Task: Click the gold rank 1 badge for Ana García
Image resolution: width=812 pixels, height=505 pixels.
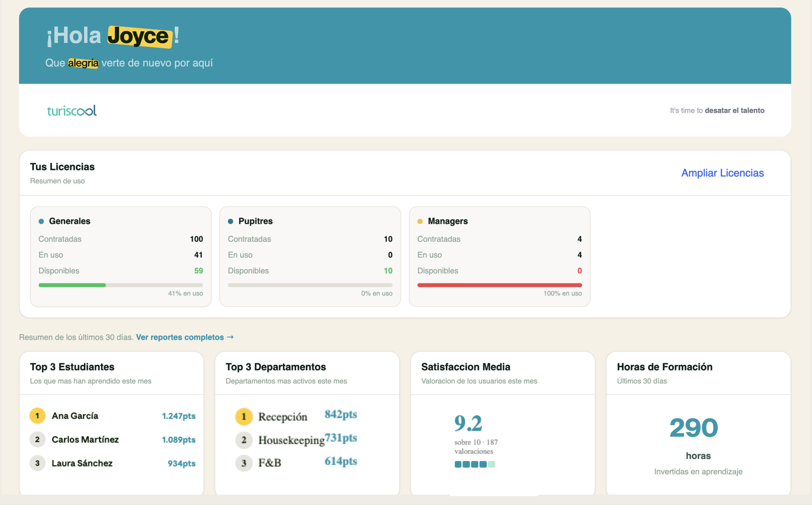Action: click(x=37, y=416)
